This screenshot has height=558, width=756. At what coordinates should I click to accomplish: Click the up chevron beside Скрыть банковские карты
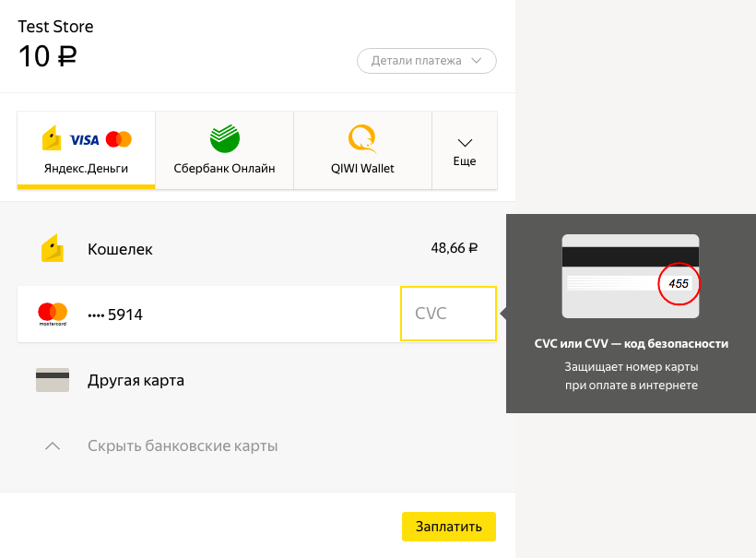click(53, 446)
